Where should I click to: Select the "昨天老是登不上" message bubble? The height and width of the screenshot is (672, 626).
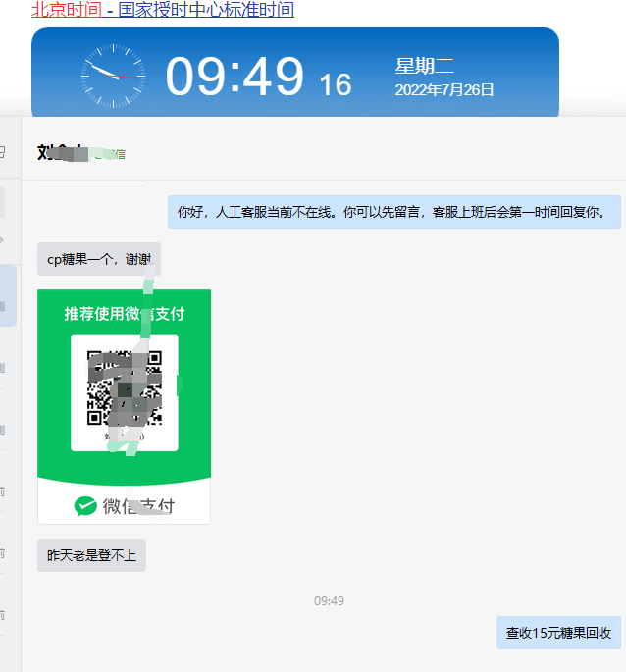click(92, 555)
